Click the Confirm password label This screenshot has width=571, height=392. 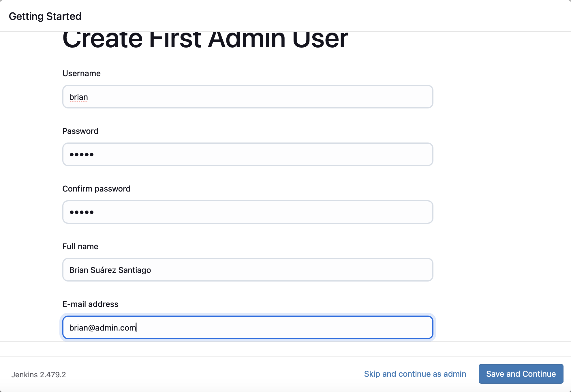point(96,189)
